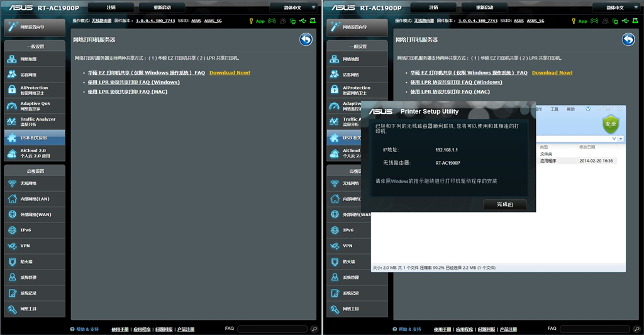
Task: Click RT-AC1900P router name in Printer Setup Utility
Action: (x=448, y=163)
